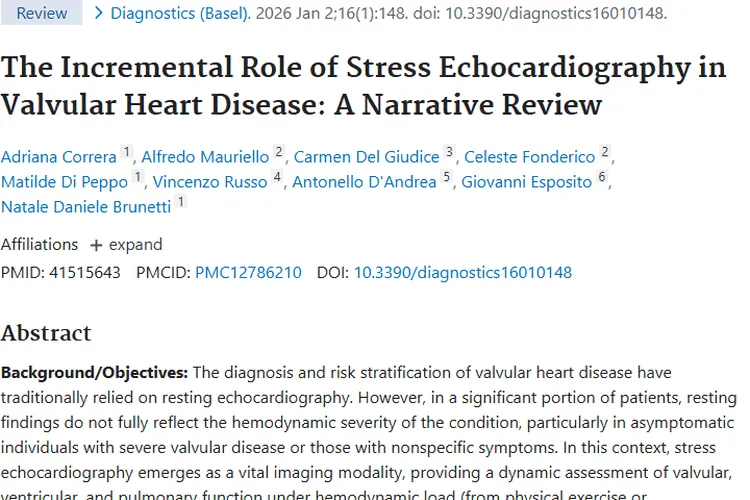Click affiliation superscript 4 after Vincenzo Russo
This screenshot has width=750, height=500.
coord(277,178)
